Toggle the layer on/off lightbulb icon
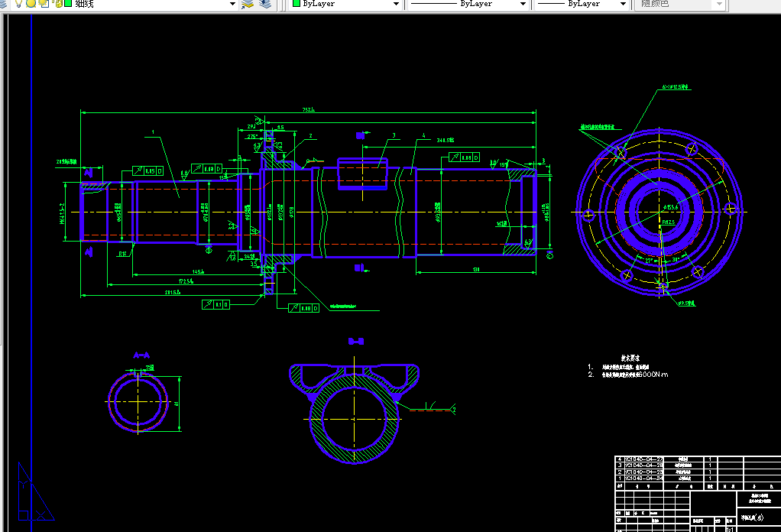Screen dimensions: 781x532 (19, 4)
